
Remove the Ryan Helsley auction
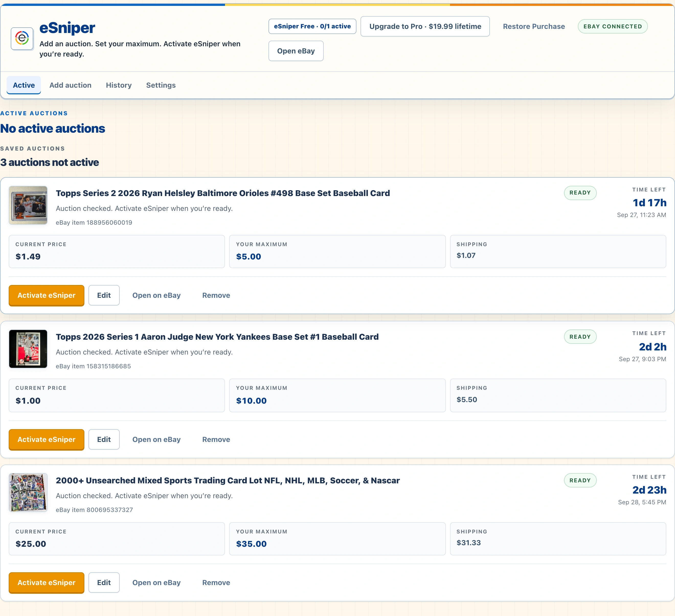(x=216, y=295)
